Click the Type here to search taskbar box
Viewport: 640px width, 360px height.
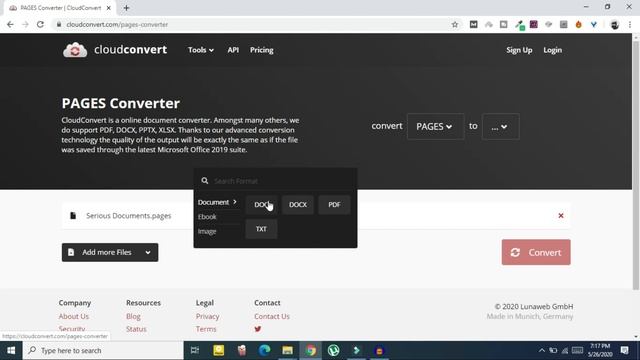(103, 351)
